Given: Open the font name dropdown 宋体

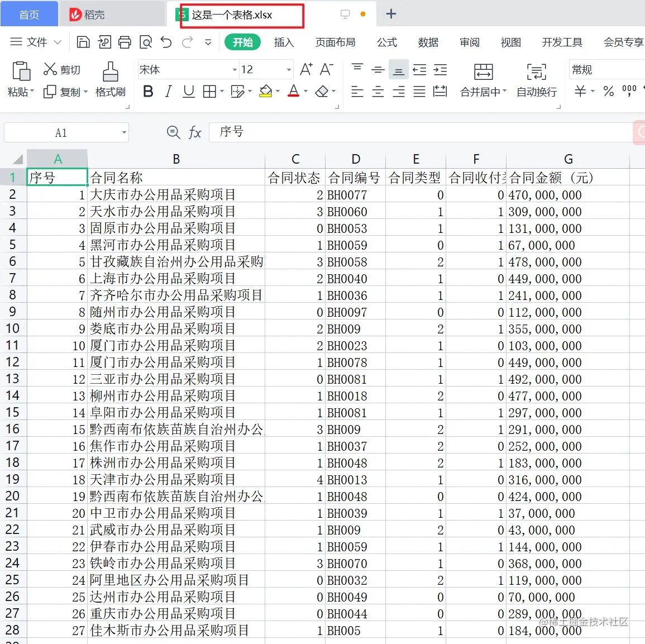Looking at the screenshot, I should [235, 70].
